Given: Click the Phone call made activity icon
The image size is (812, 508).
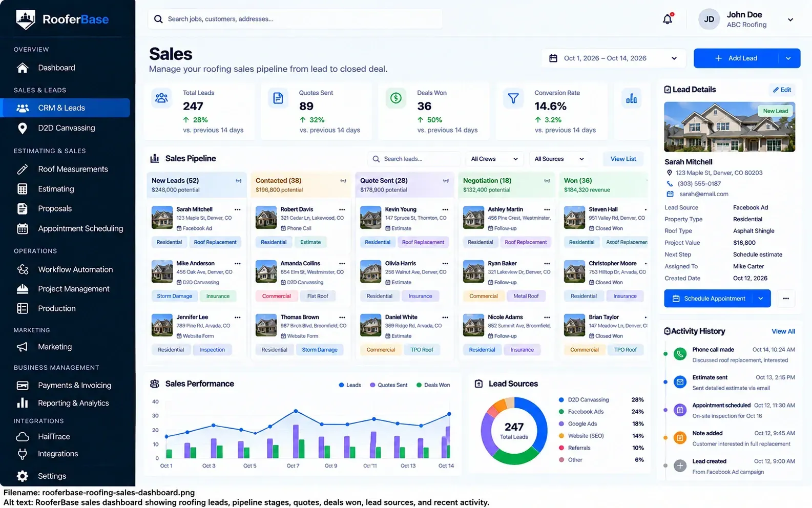Looking at the screenshot, I should point(680,354).
